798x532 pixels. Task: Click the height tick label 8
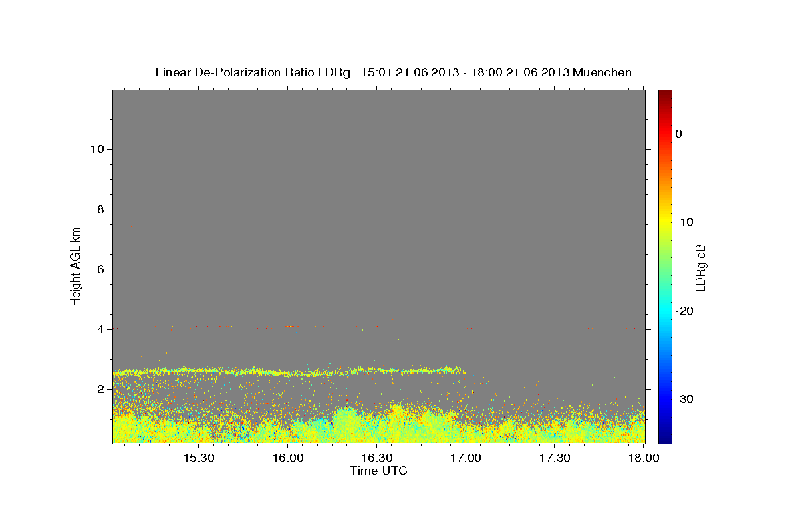point(99,209)
